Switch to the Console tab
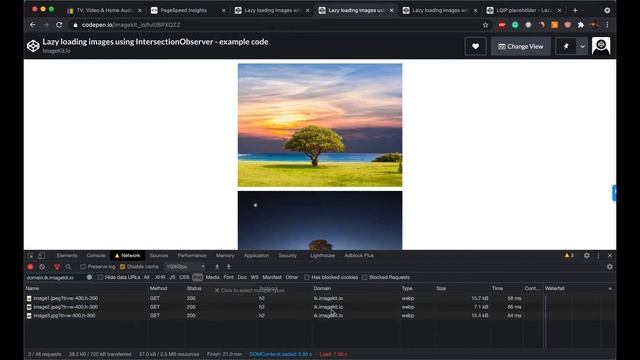 96,256
